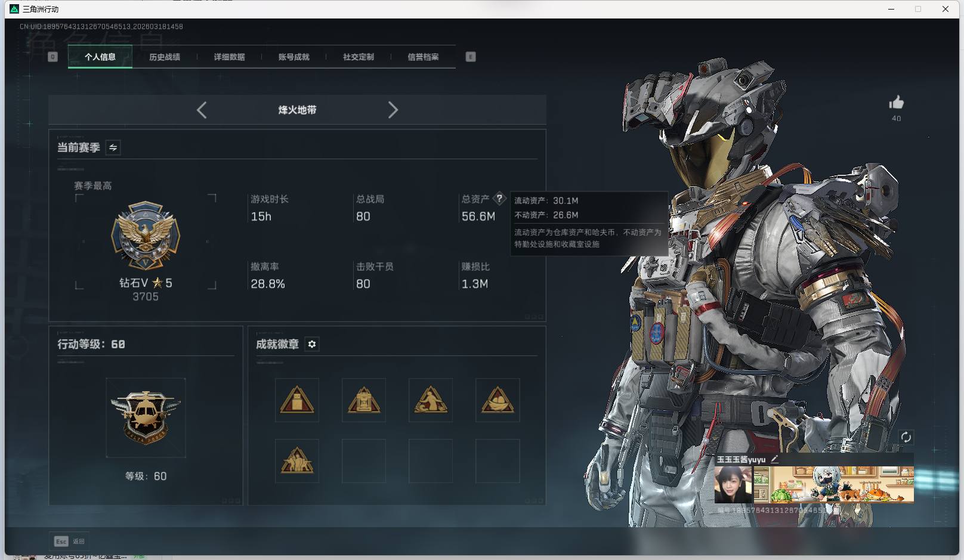Click the Esc 返回 button
Viewport: 964px width, 560px height.
tap(70, 542)
